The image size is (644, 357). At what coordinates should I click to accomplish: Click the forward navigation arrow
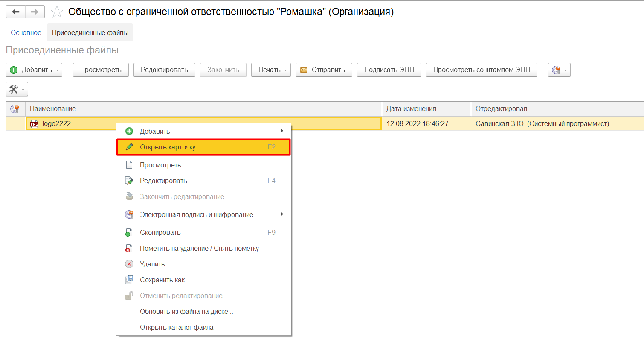point(35,12)
